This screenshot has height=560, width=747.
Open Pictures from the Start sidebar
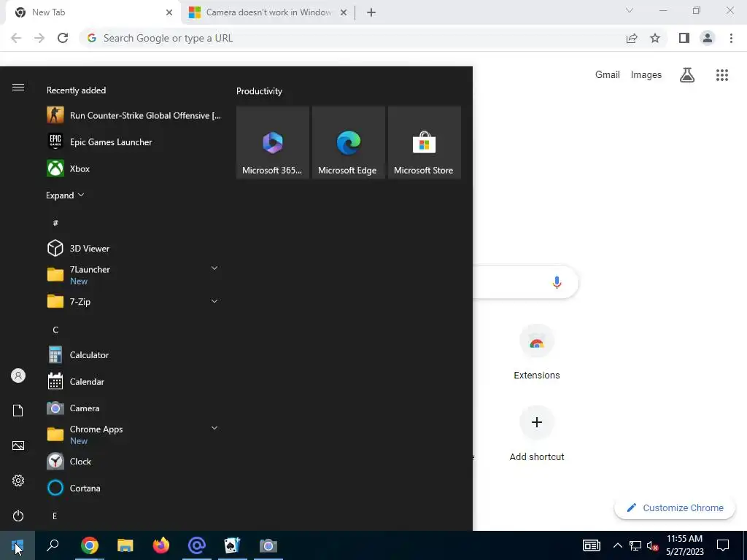(x=18, y=446)
